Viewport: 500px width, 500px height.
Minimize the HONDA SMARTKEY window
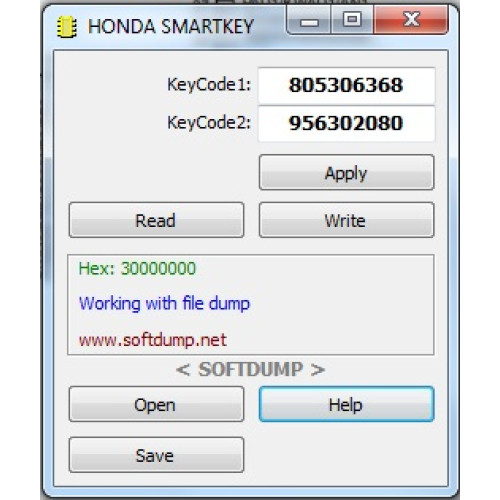(x=309, y=20)
